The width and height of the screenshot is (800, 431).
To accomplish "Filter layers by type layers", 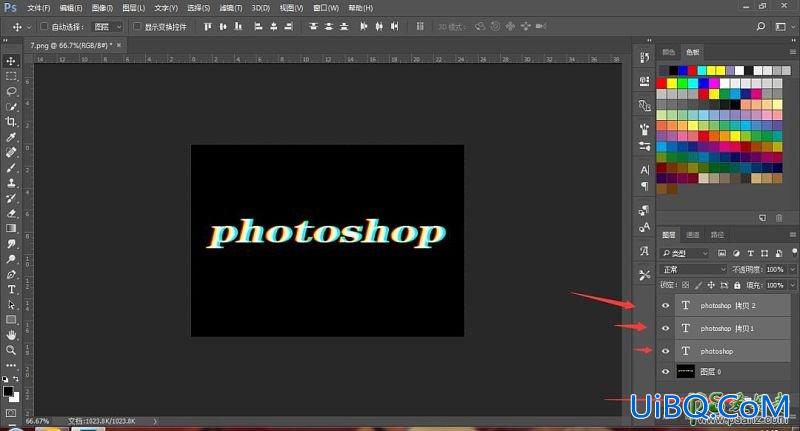I will click(x=751, y=253).
